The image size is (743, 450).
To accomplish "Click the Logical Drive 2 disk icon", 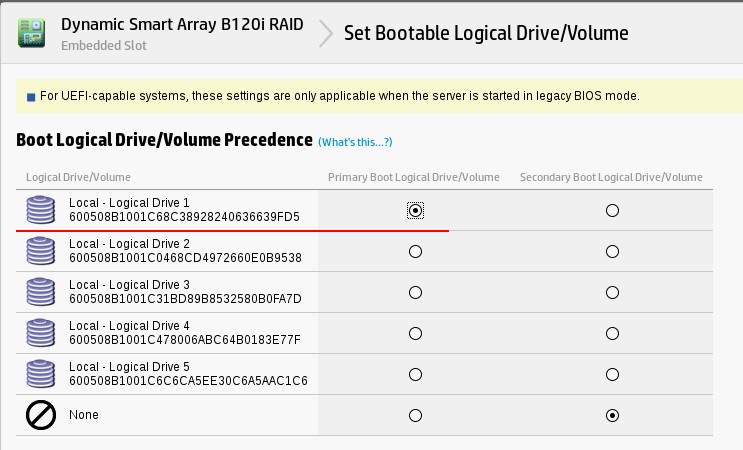I will (40, 251).
